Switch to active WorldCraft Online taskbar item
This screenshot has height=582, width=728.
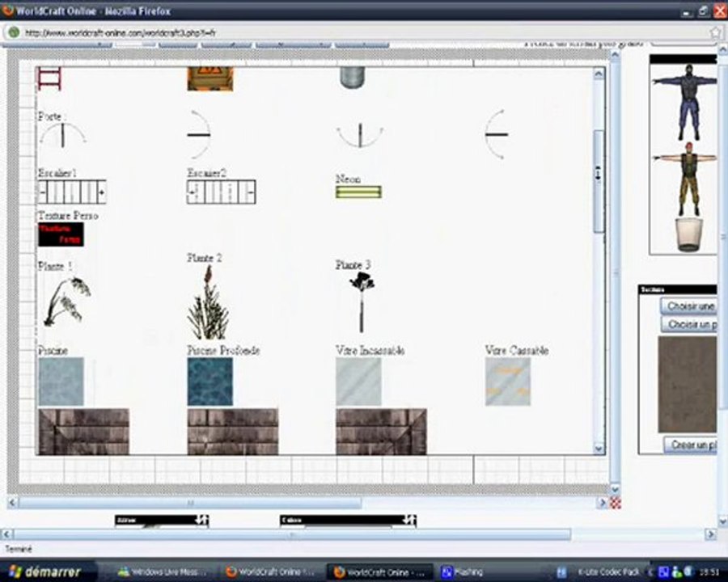click(x=379, y=571)
